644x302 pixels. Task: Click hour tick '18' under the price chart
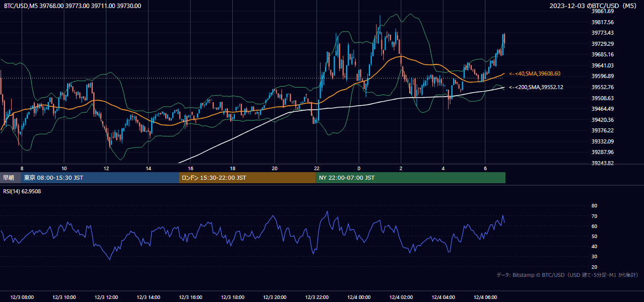232,168
